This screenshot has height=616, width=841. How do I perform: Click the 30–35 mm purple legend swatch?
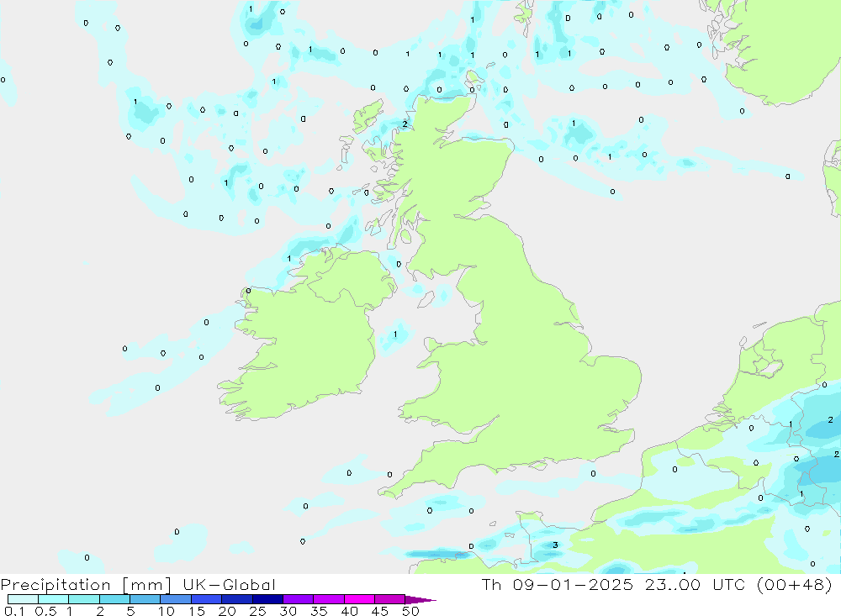299,599
